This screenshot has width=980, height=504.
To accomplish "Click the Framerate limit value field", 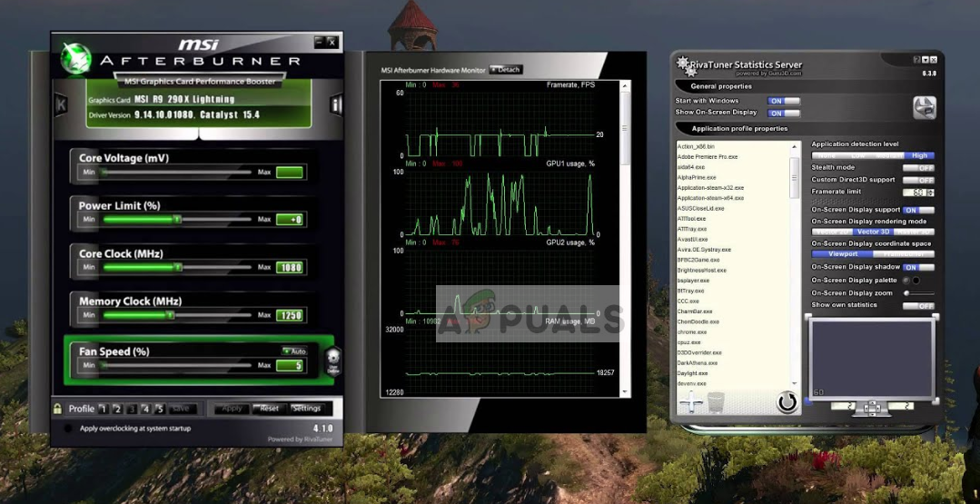I will tap(915, 193).
